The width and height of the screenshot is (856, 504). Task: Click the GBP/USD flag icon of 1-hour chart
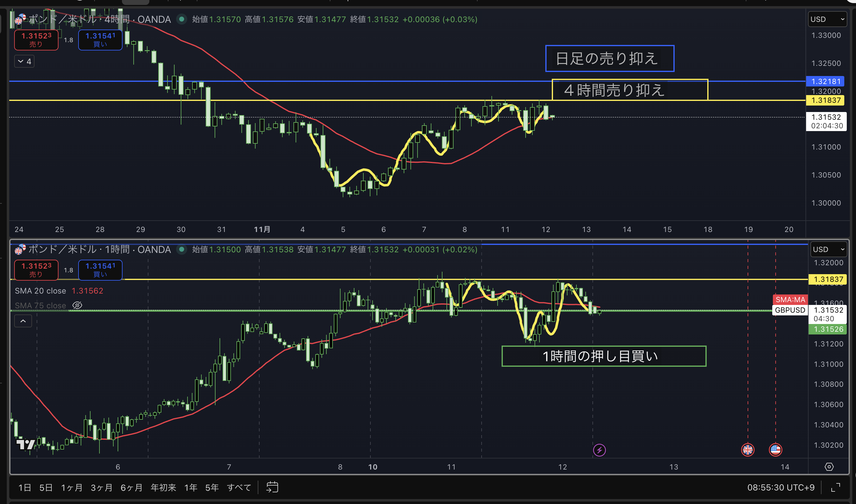coord(20,249)
